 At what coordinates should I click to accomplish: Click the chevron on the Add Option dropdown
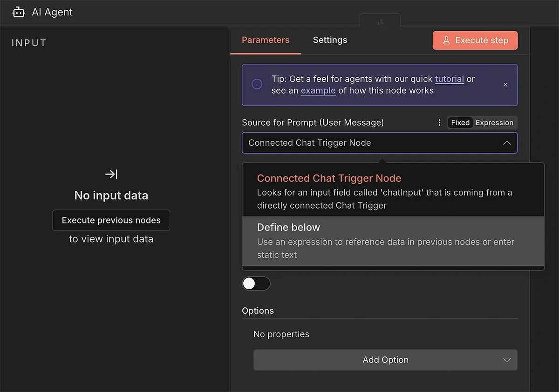pyautogui.click(x=507, y=360)
